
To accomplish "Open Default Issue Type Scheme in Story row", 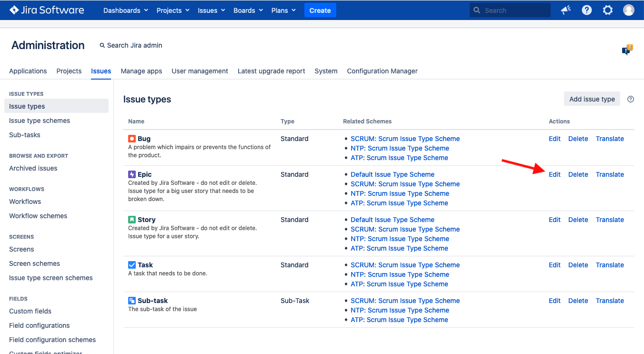I will [x=392, y=220].
